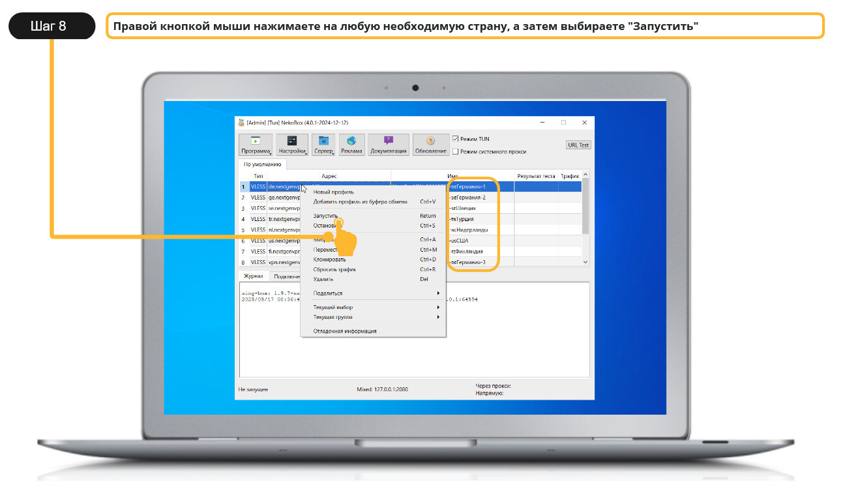Switch to the Журнал tab
The width and height of the screenshot is (843, 504).
click(254, 276)
